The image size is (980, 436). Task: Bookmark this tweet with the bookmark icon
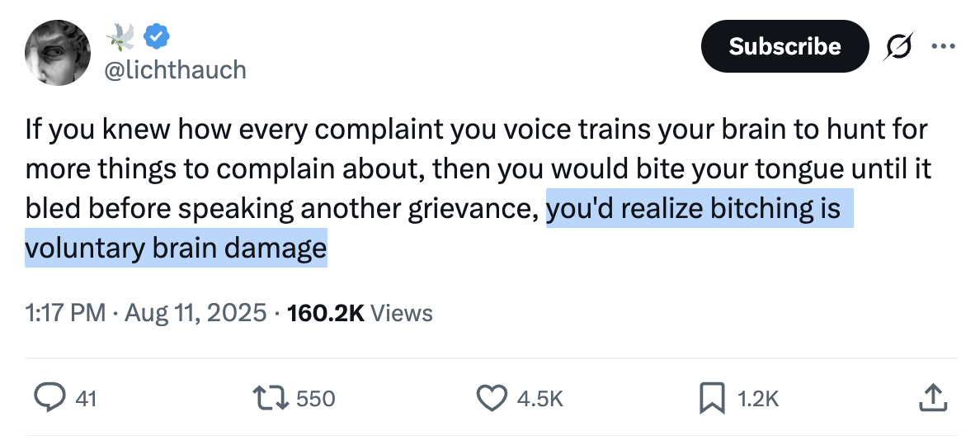pos(711,399)
